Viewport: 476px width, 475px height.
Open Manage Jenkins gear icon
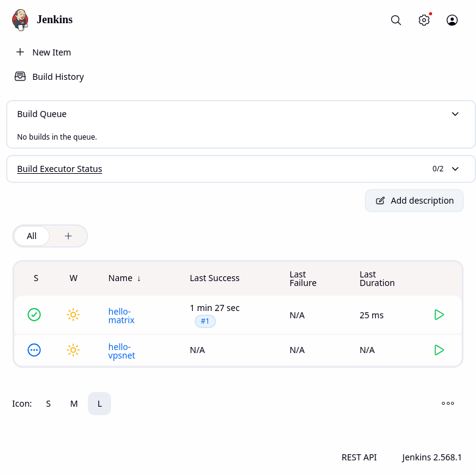coord(424,20)
